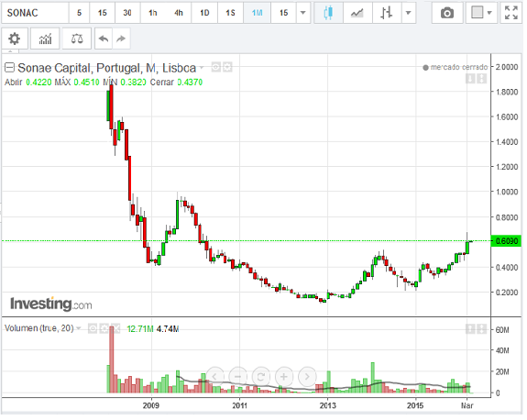The image size is (527, 420).
Task: Open the Sonae Capital title dropdown arrow
Action: pyautogui.click(x=202, y=68)
